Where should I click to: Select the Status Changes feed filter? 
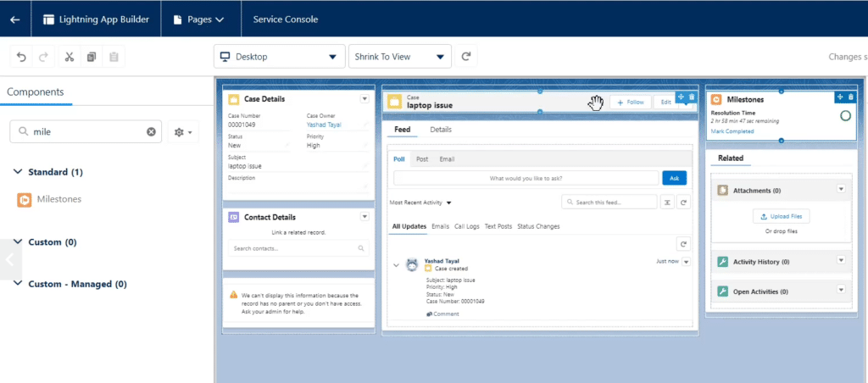tap(538, 226)
